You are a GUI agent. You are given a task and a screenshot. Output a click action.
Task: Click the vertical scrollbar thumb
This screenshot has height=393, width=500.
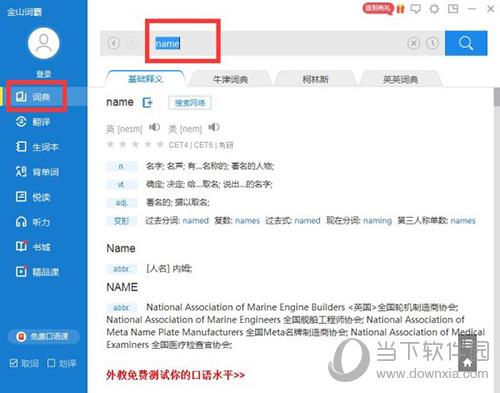point(497,98)
